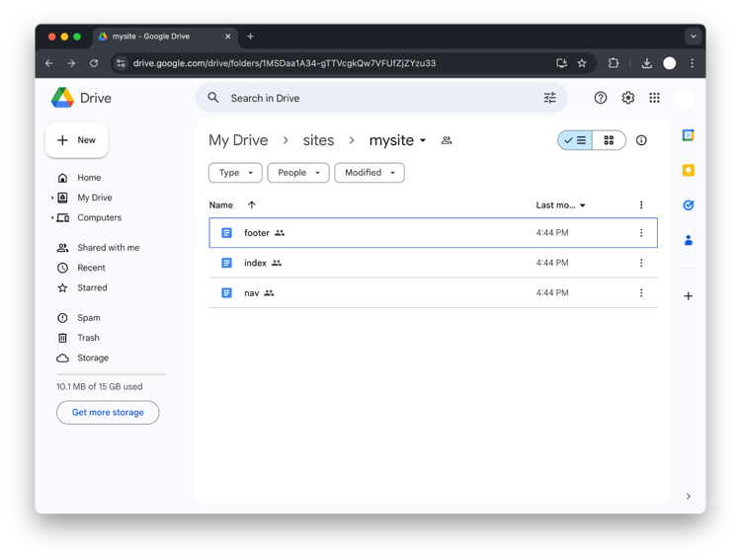Screen dimensions: 741x560
Task: Switch to grid layout view
Action: pyautogui.click(x=609, y=140)
